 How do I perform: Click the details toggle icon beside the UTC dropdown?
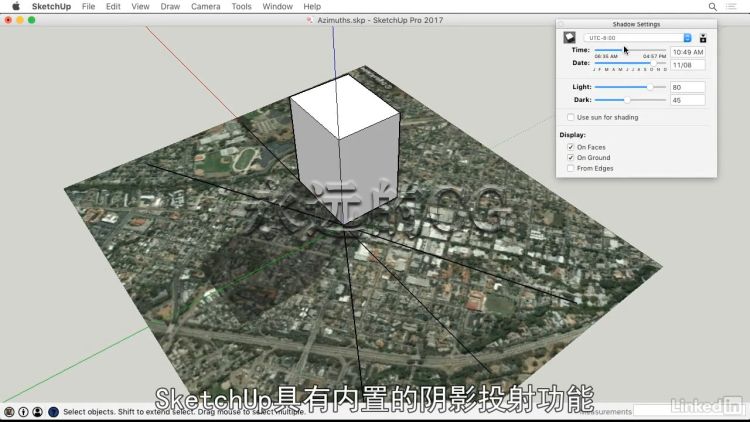pyautogui.click(x=703, y=38)
